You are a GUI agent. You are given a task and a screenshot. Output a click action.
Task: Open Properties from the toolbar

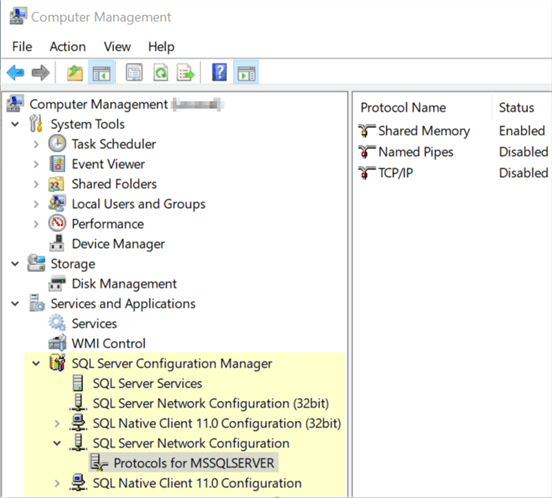134,73
